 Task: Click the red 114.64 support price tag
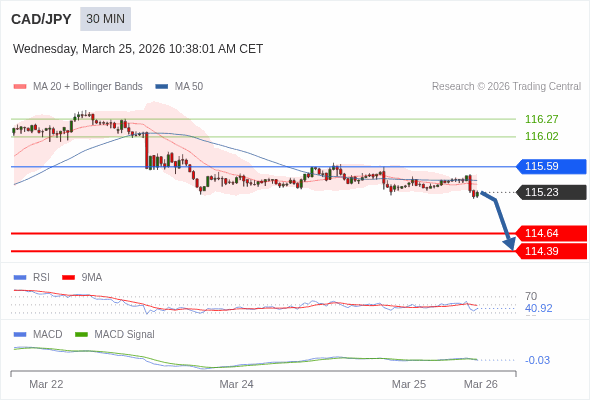coord(551,233)
